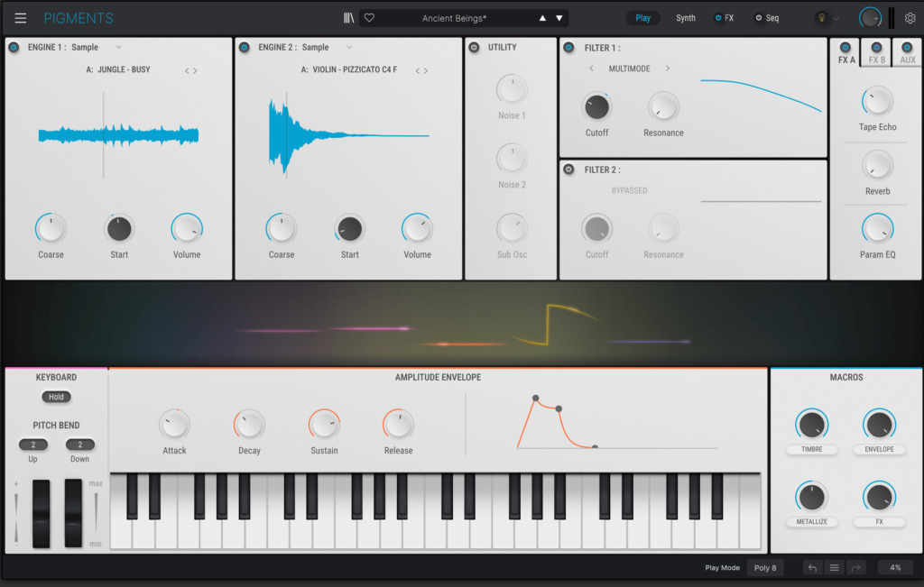Open the hamburger main menu
This screenshot has height=587, width=924.
coord(21,18)
